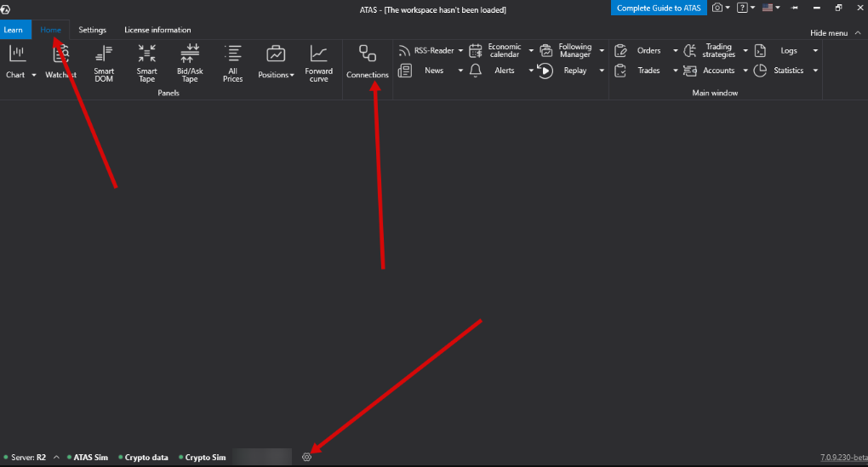868x467 pixels.
Task: Click the Crypto Sim connection status
Action: (x=202, y=458)
